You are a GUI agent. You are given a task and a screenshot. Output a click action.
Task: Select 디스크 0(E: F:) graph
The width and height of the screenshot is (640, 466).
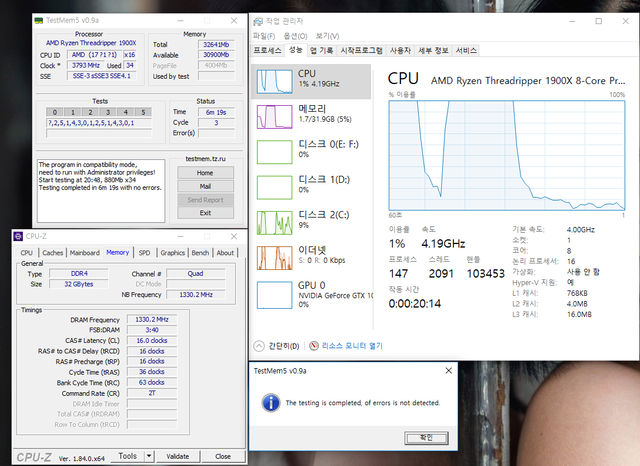(x=274, y=152)
